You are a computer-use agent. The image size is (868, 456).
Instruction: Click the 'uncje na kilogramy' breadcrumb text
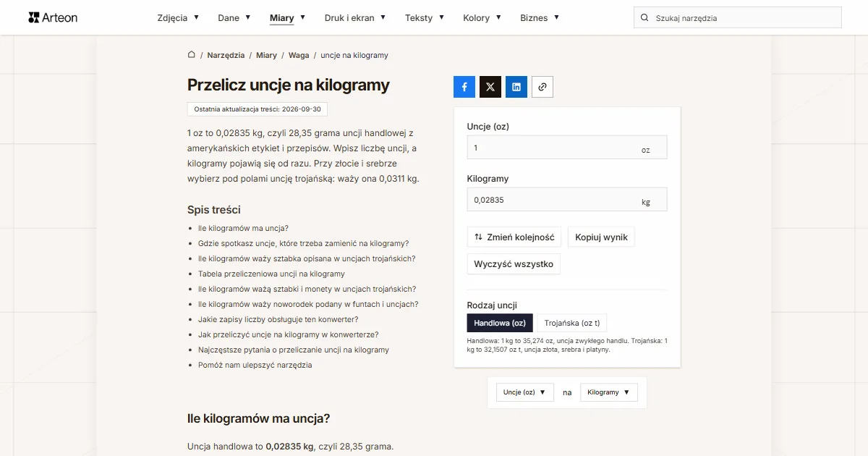[354, 55]
